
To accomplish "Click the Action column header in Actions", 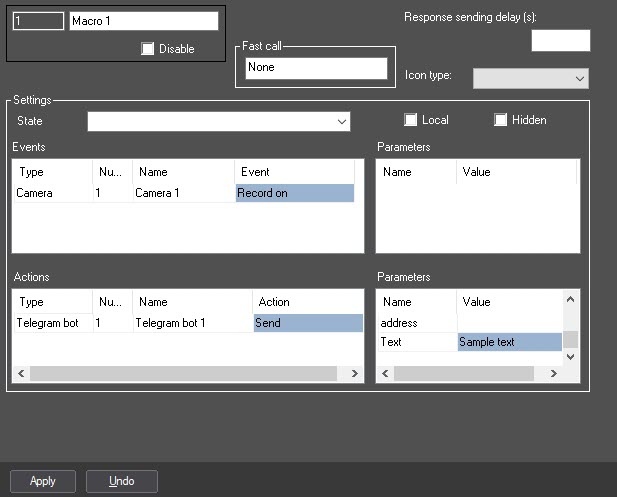I will click(308, 301).
